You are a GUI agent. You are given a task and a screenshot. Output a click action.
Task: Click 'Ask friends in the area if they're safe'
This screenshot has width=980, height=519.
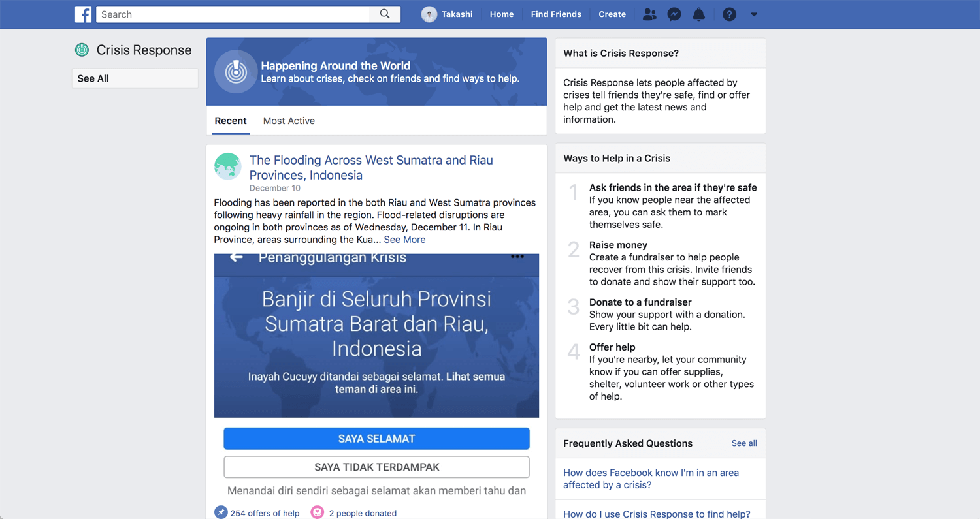pyautogui.click(x=673, y=187)
